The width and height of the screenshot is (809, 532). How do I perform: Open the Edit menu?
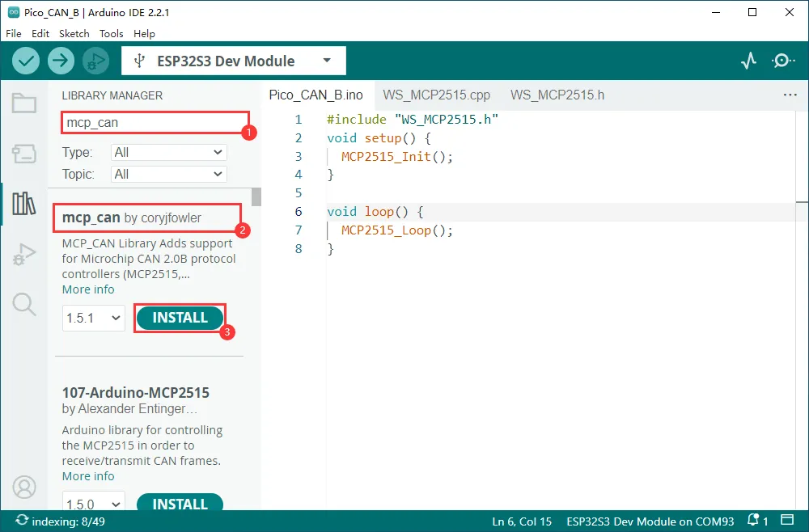pyautogui.click(x=40, y=33)
